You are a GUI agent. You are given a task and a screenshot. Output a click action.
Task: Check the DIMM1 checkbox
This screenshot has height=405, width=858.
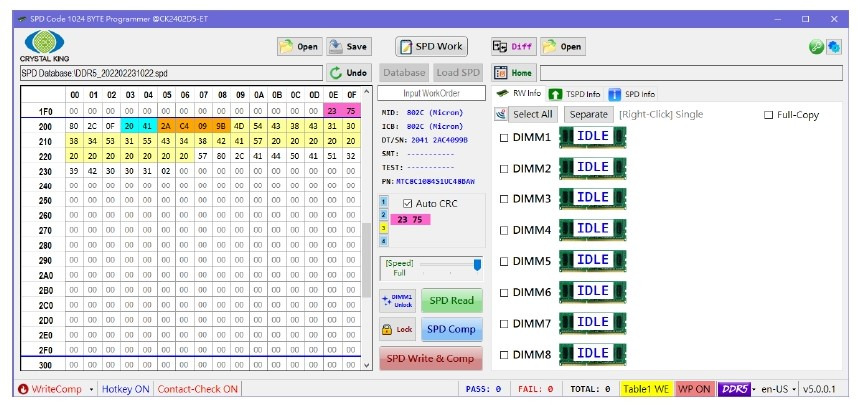tap(504, 138)
